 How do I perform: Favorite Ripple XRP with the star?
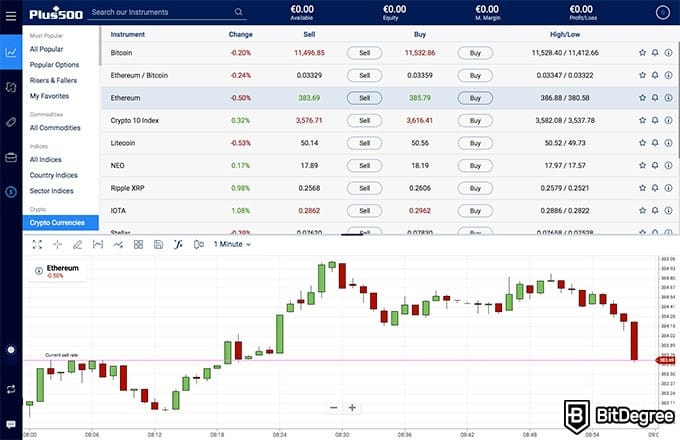pos(642,188)
